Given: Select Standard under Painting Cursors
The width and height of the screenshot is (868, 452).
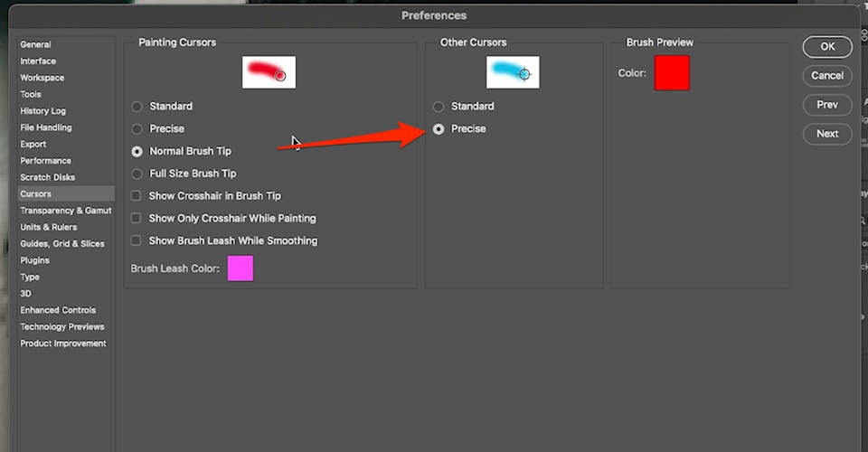Looking at the screenshot, I should point(137,107).
